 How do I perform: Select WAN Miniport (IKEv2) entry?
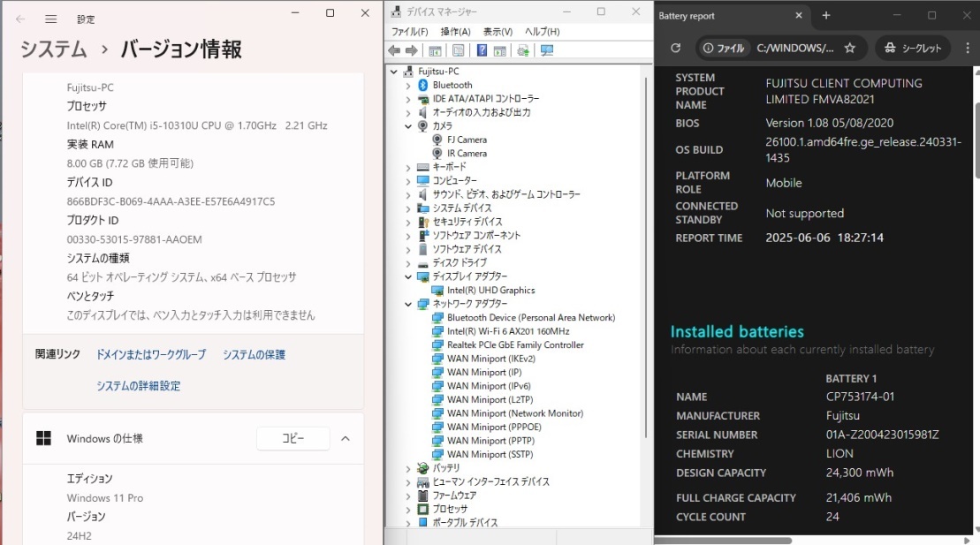tap(491, 359)
